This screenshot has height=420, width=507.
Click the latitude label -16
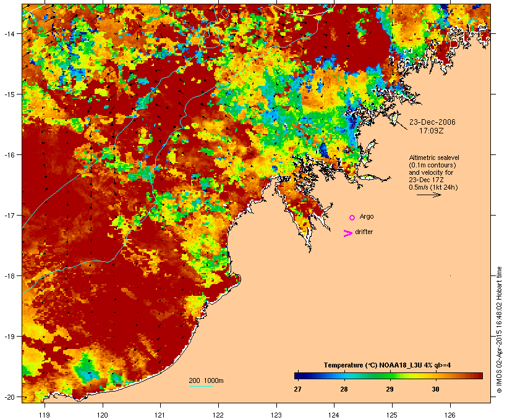coord(9,155)
